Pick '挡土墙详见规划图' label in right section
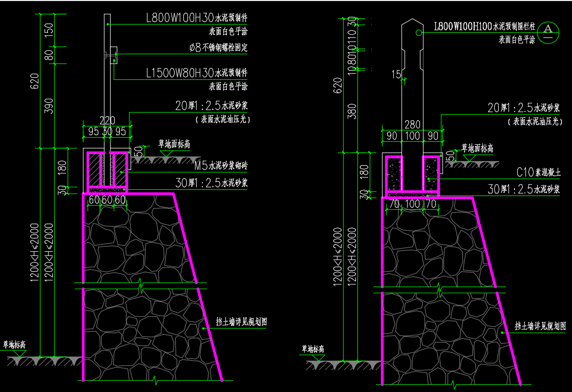Screen dimensions: 572x392 (x=540, y=326)
